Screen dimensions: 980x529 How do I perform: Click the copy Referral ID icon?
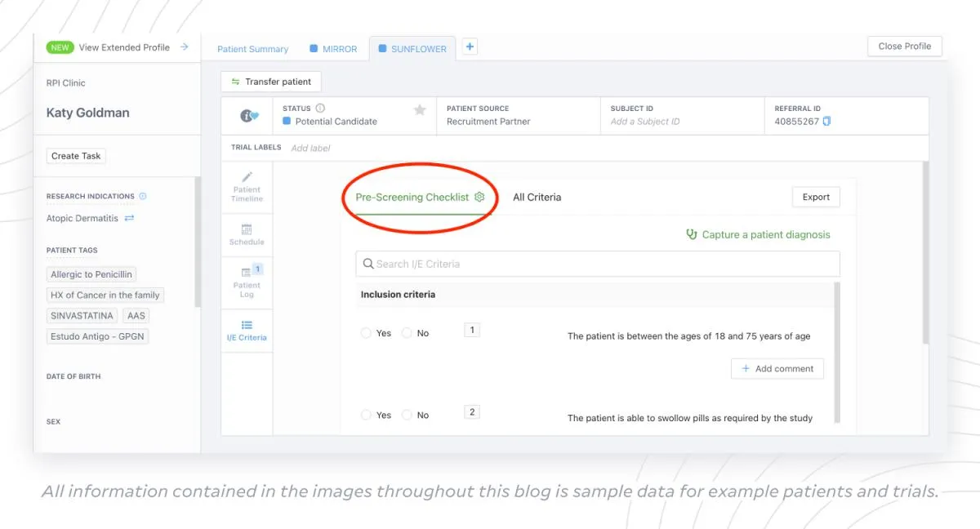click(826, 122)
